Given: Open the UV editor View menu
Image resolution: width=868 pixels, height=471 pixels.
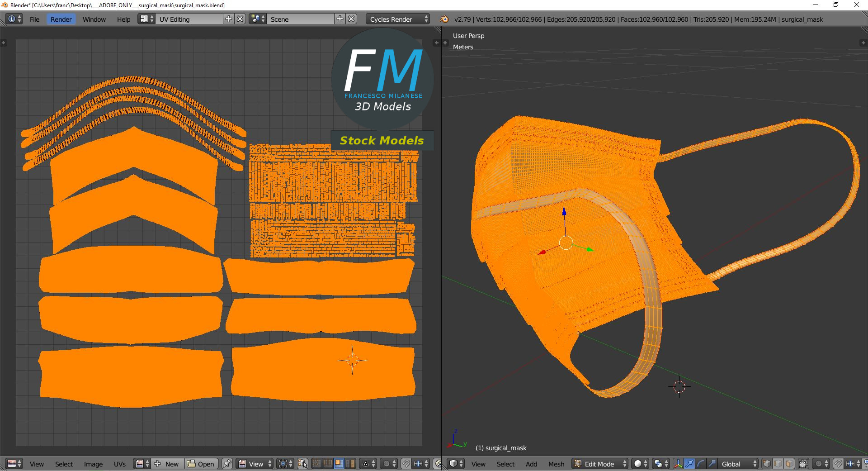Looking at the screenshot, I should tap(37, 464).
